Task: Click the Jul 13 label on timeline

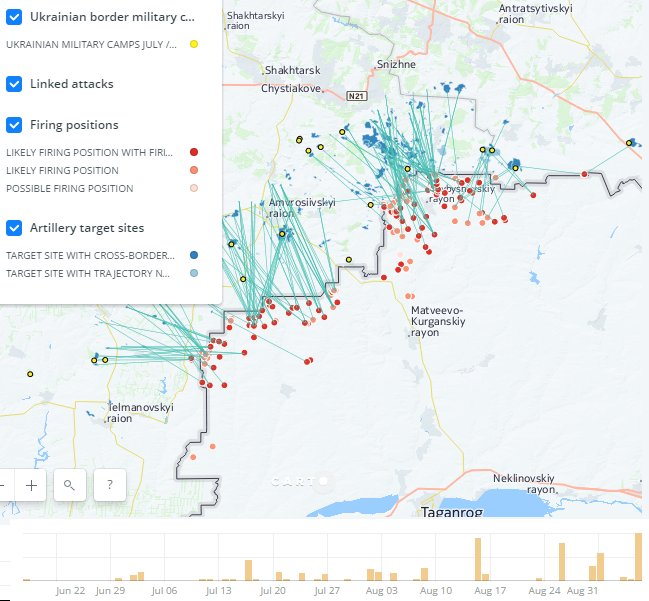Action: (218, 591)
